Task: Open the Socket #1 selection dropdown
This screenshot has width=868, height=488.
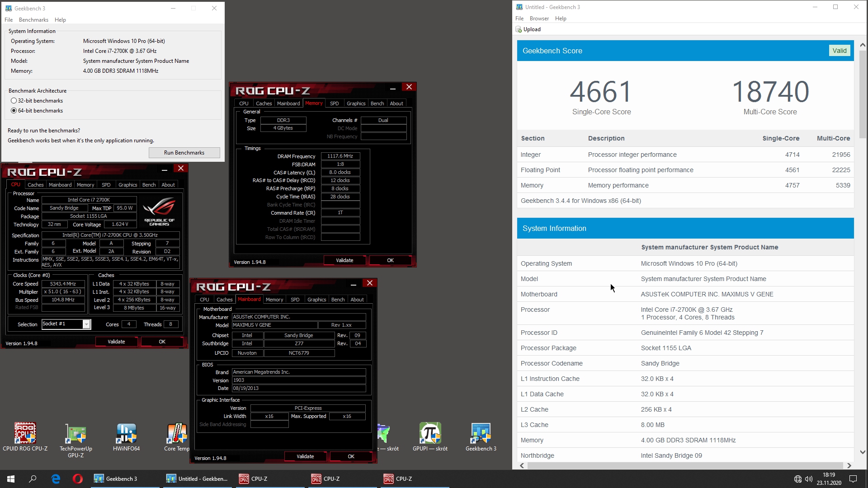Action: pos(86,324)
